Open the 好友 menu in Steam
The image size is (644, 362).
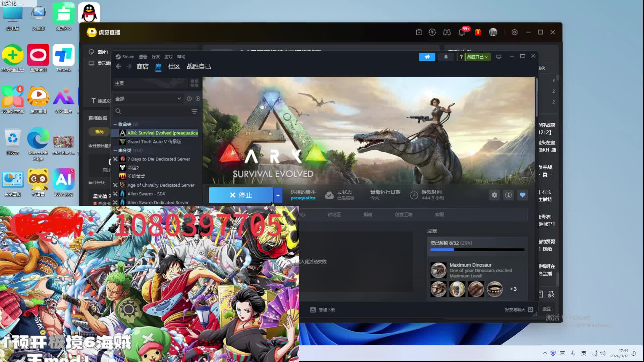click(155, 57)
